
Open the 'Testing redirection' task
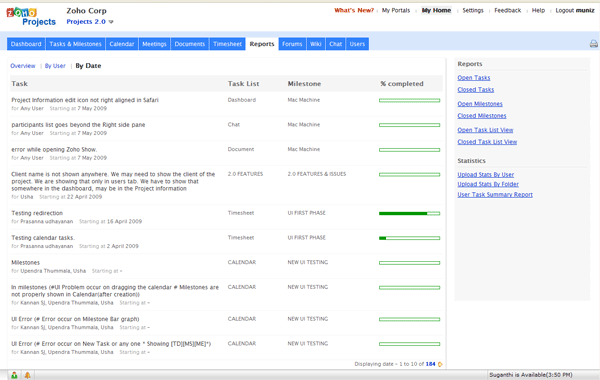37,213
